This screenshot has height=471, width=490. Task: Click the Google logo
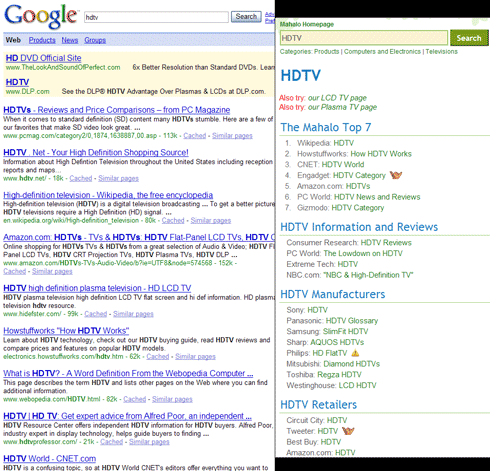41,16
